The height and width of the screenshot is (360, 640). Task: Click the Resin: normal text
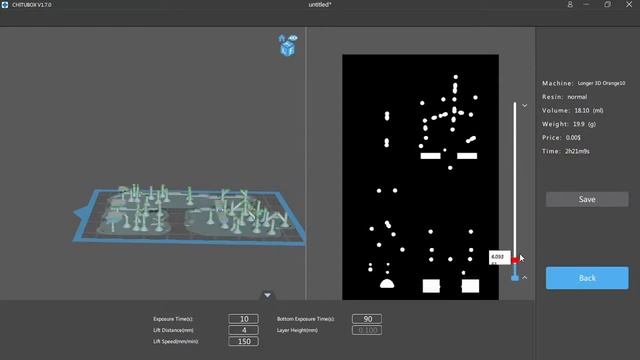point(564,97)
